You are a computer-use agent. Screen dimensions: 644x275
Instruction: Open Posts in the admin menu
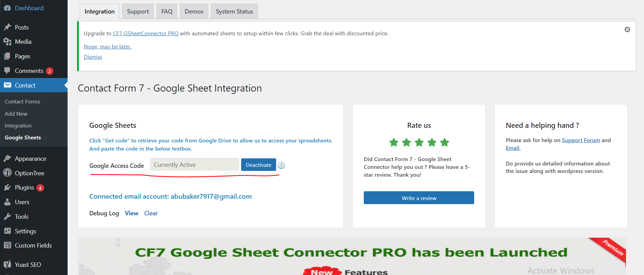[x=22, y=27]
